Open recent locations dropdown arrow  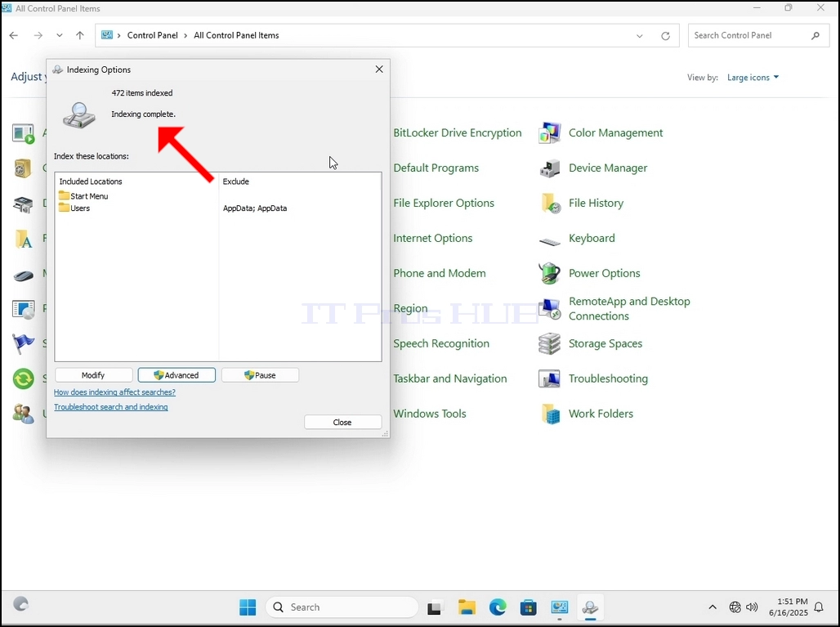coord(60,35)
